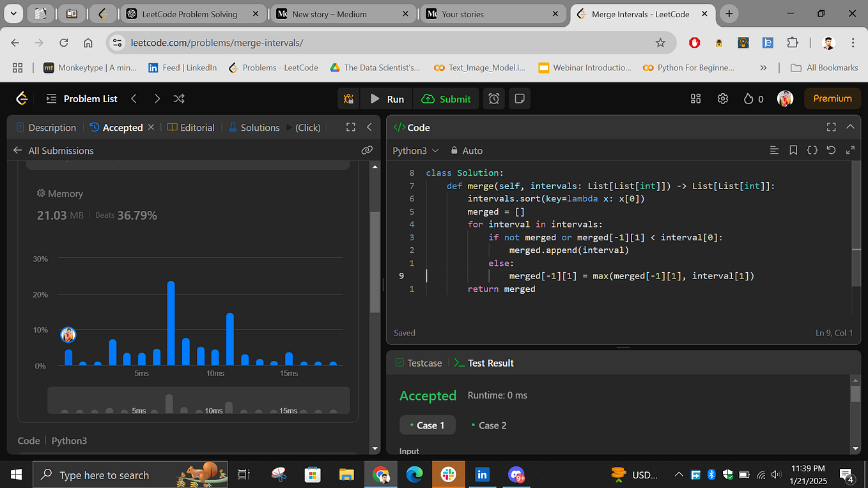Collapse the Code panel using the top chevron
Image resolution: width=868 pixels, height=488 pixels.
(850, 126)
